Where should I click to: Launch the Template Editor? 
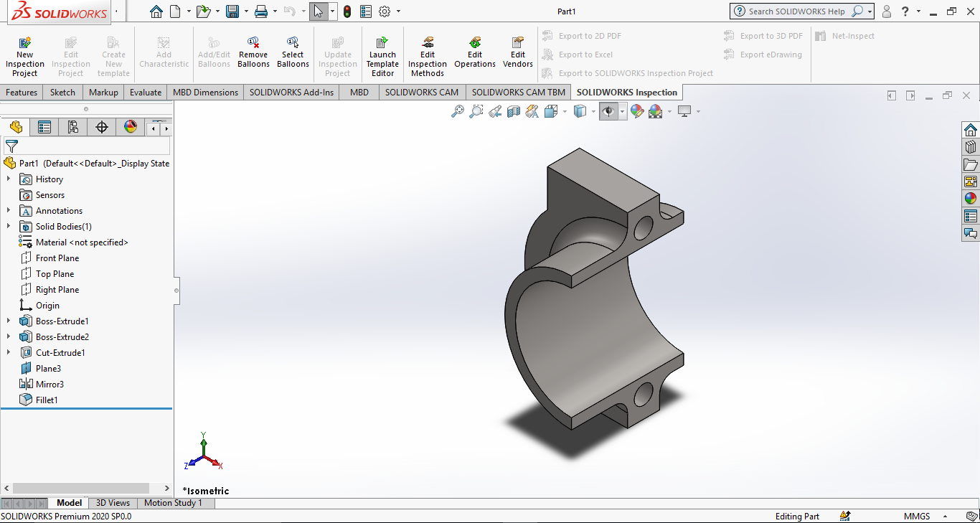(x=382, y=43)
